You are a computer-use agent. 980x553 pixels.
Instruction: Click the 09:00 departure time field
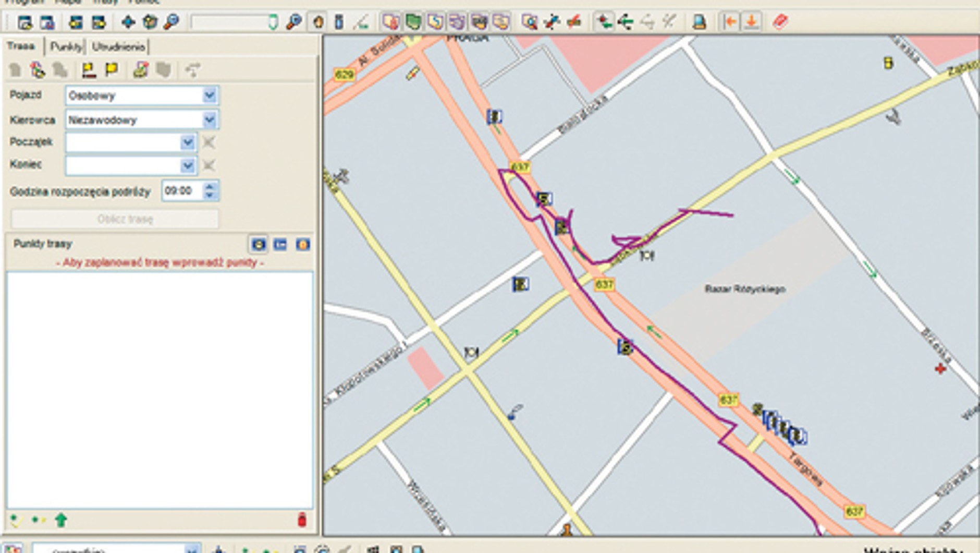pos(182,191)
